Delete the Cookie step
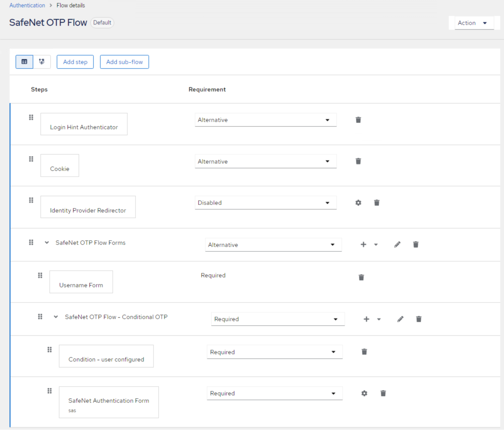This screenshot has width=504, height=430. tap(358, 161)
